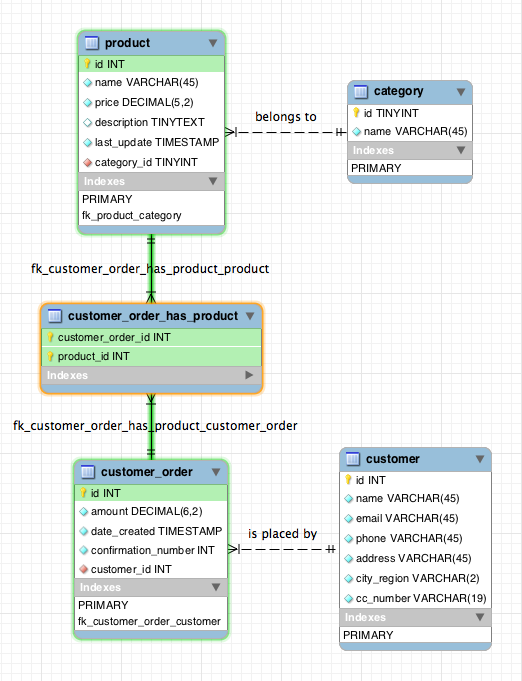
Task: Collapse the category table header arrow
Action: [461, 92]
